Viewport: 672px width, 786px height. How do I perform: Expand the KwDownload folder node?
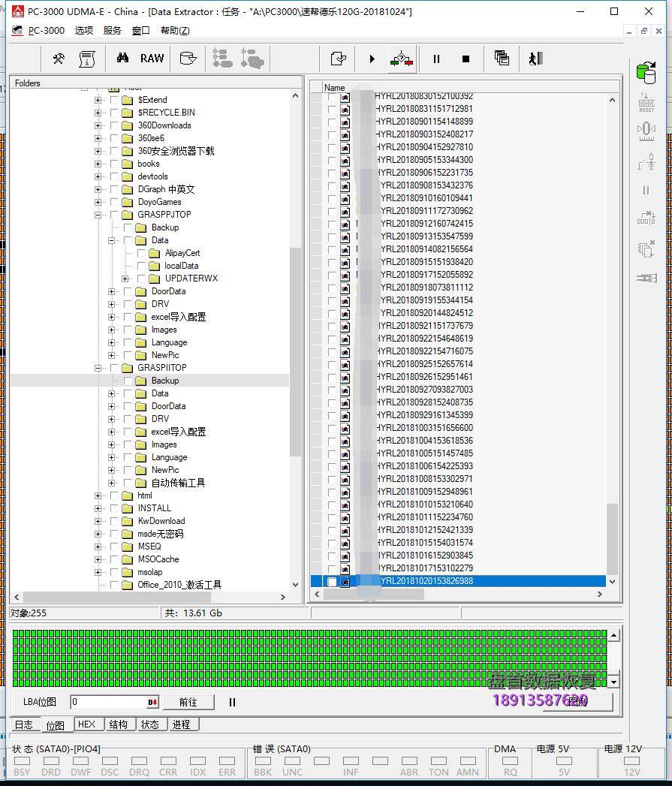(98, 521)
